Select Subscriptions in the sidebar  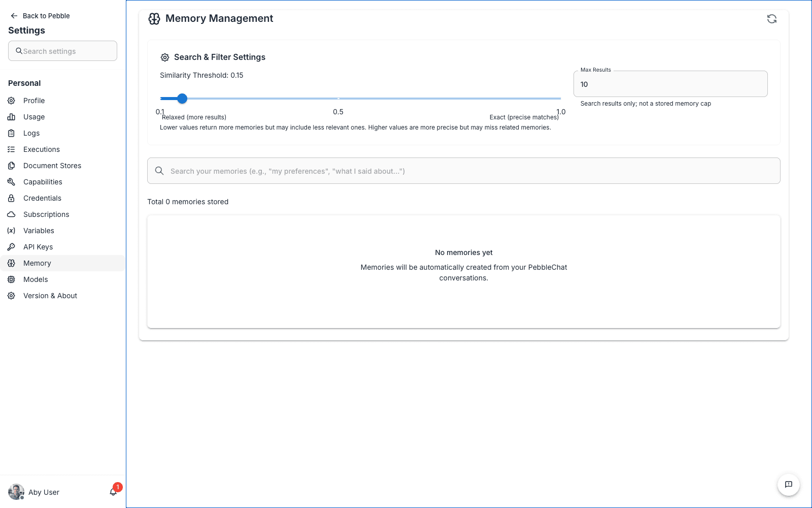(x=63, y=214)
